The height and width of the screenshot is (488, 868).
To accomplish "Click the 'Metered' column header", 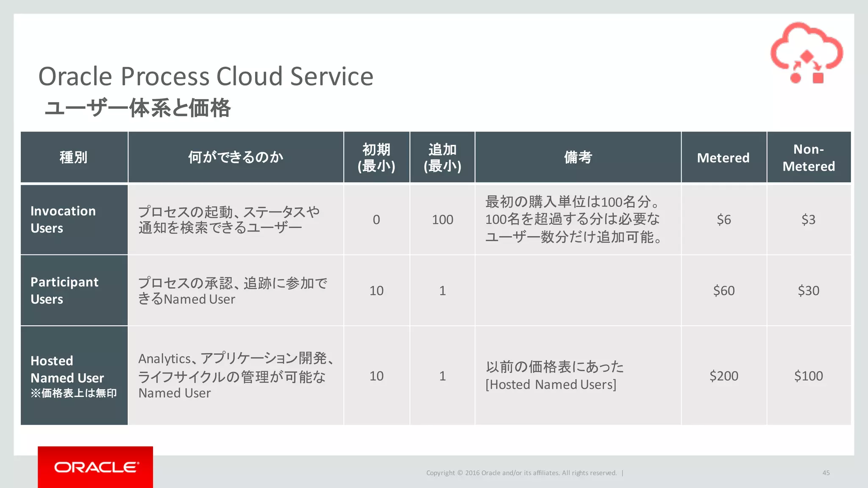I will (x=723, y=158).
